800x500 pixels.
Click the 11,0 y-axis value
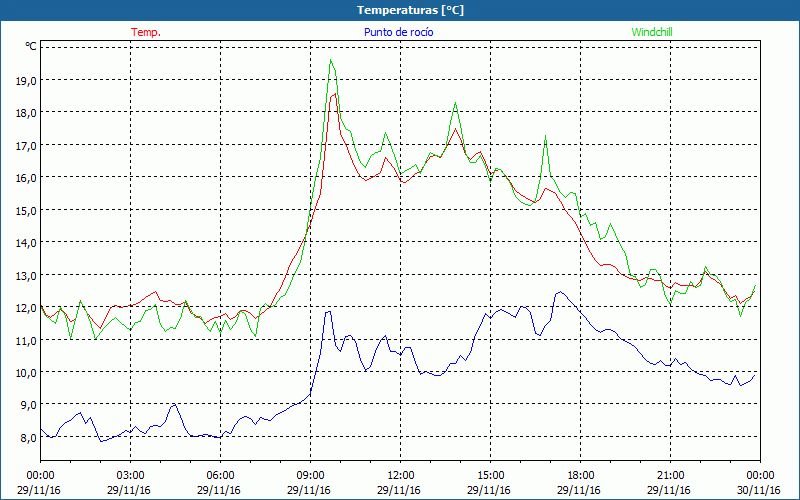(27, 340)
